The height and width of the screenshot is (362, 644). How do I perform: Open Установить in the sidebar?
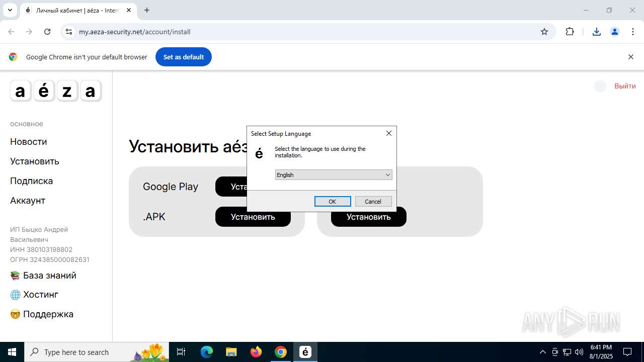tap(35, 161)
